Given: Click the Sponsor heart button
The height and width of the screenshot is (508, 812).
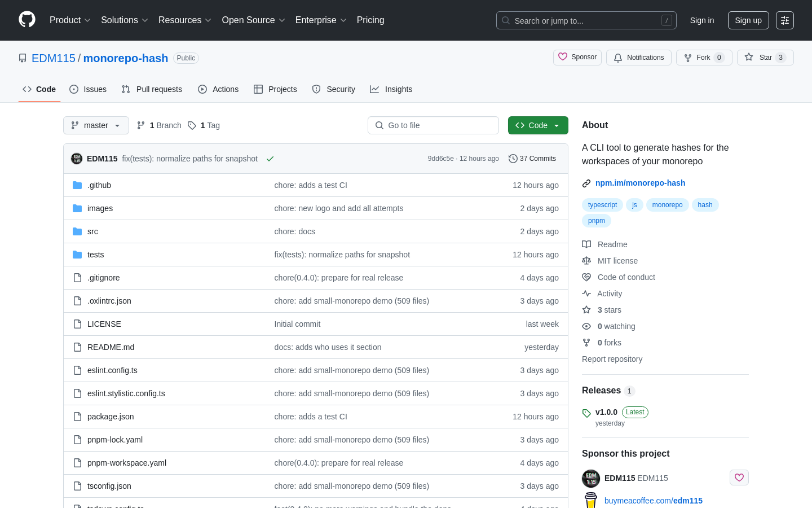Looking at the screenshot, I should pos(577,58).
